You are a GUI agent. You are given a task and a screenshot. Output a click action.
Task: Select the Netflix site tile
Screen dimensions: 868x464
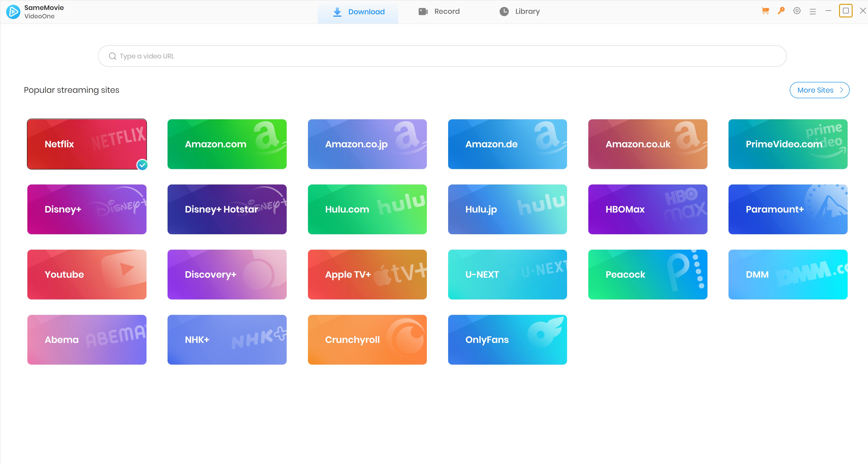point(87,144)
